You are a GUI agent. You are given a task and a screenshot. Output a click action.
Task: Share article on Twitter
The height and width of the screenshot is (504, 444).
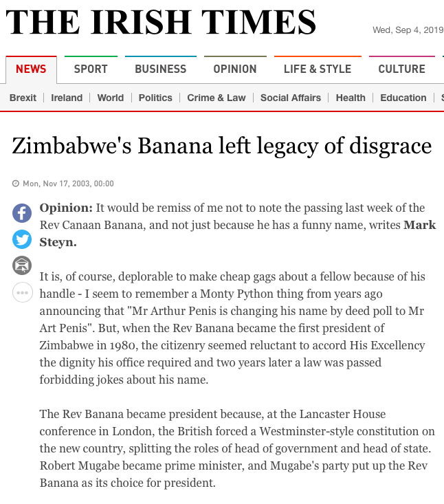coord(23,239)
